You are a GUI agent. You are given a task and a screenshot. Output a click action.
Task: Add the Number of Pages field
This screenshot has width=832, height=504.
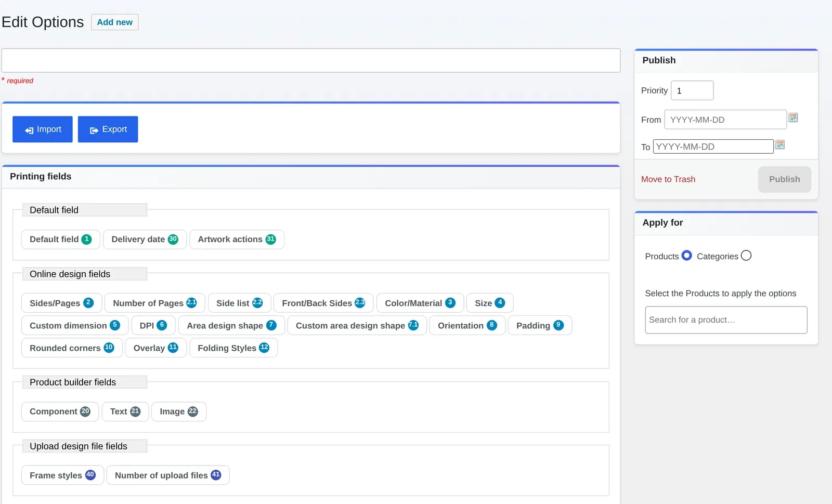point(154,303)
